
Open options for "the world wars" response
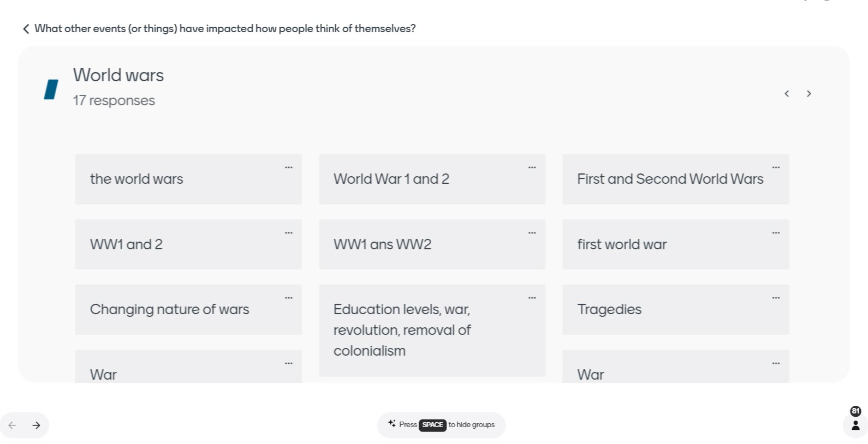coord(289,167)
